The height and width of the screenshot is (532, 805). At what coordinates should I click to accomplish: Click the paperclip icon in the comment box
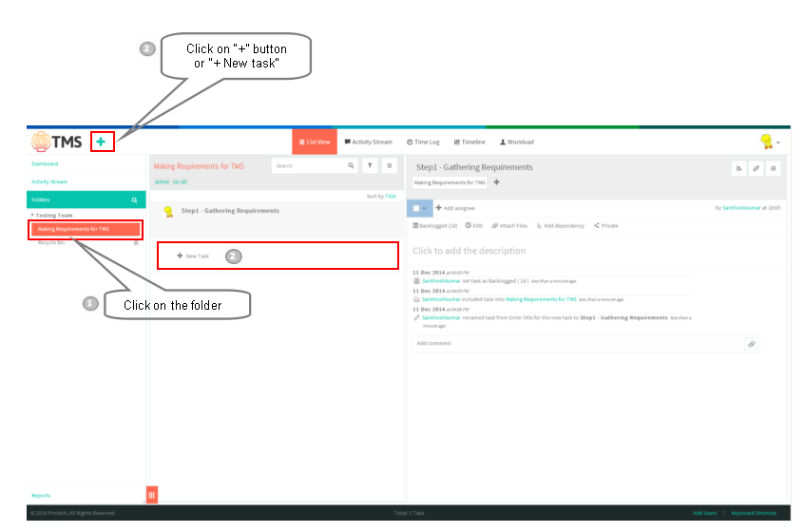point(751,344)
